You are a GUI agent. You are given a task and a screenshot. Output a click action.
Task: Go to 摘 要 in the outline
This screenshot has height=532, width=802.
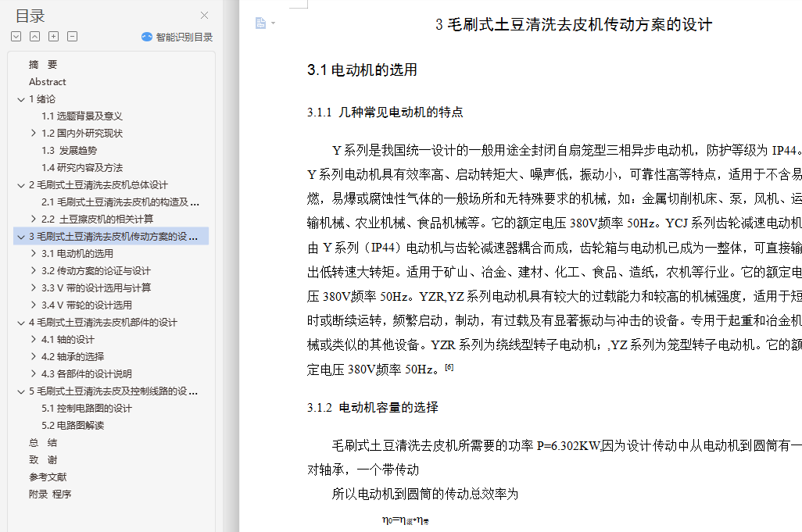click(43, 64)
